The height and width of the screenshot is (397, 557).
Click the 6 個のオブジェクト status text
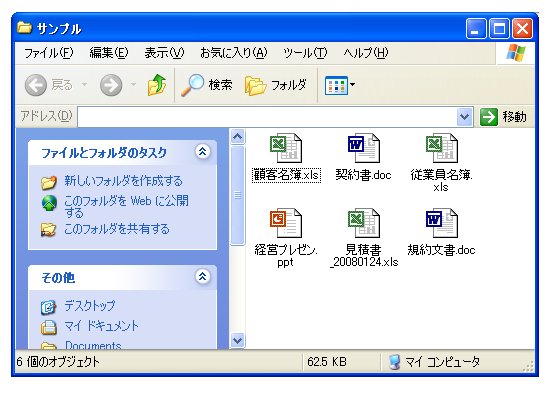(58, 362)
